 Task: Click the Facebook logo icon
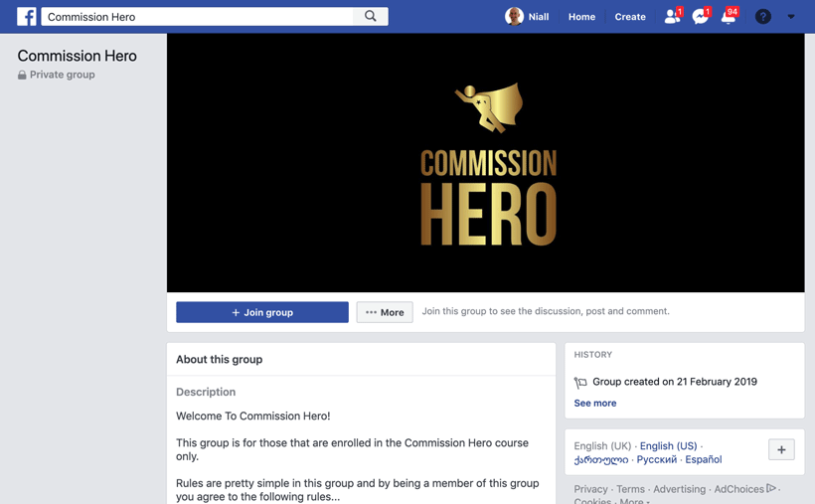(26, 17)
